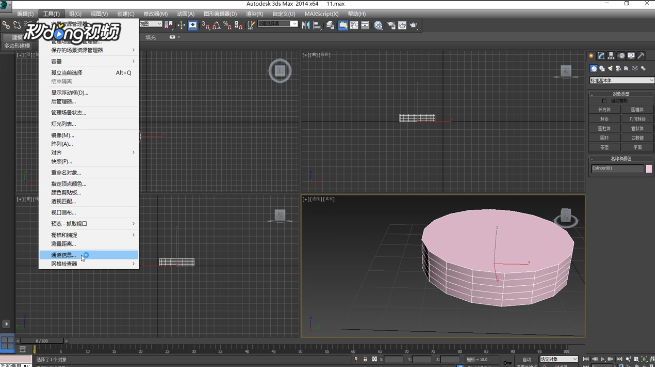This screenshot has width=655, height=367.
Task: Click the 管状体 Tube button
Action: [x=637, y=128]
